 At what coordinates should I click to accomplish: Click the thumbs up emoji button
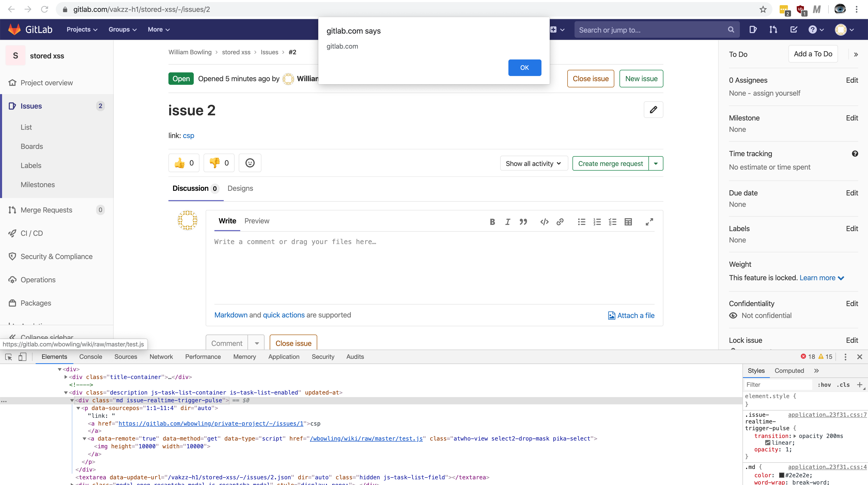(184, 163)
